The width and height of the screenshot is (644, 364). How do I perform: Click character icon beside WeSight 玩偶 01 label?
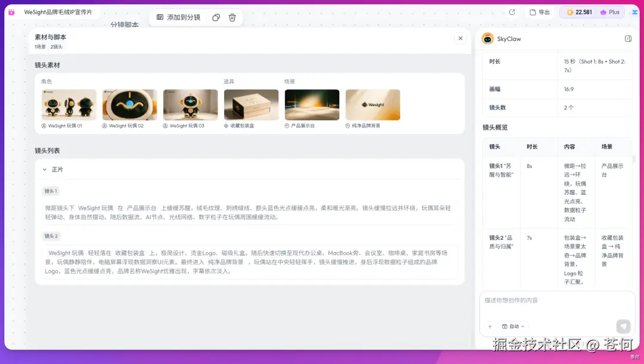44,126
